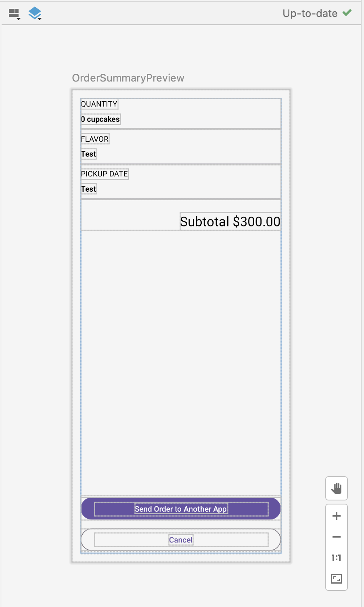Reset zoom to 1:1 actual size

(336, 558)
